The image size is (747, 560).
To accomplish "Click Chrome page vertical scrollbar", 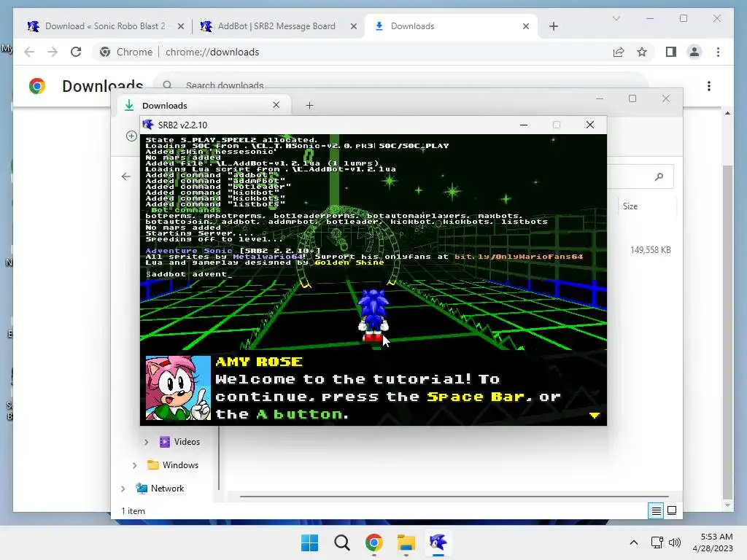I will click(727, 331).
